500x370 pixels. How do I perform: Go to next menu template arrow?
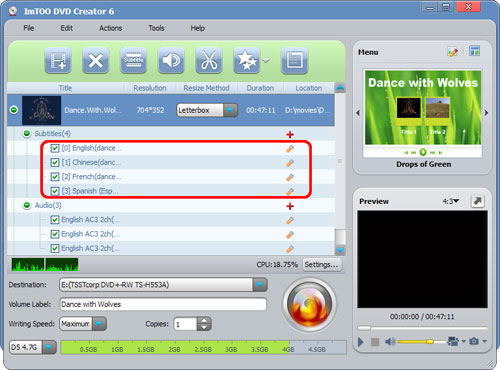click(486, 113)
